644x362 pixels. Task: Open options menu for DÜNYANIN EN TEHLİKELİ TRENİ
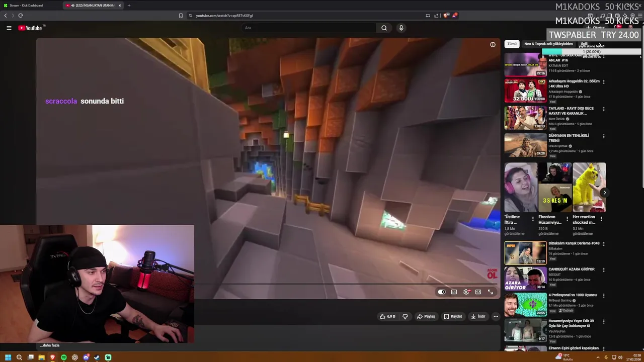(x=604, y=136)
